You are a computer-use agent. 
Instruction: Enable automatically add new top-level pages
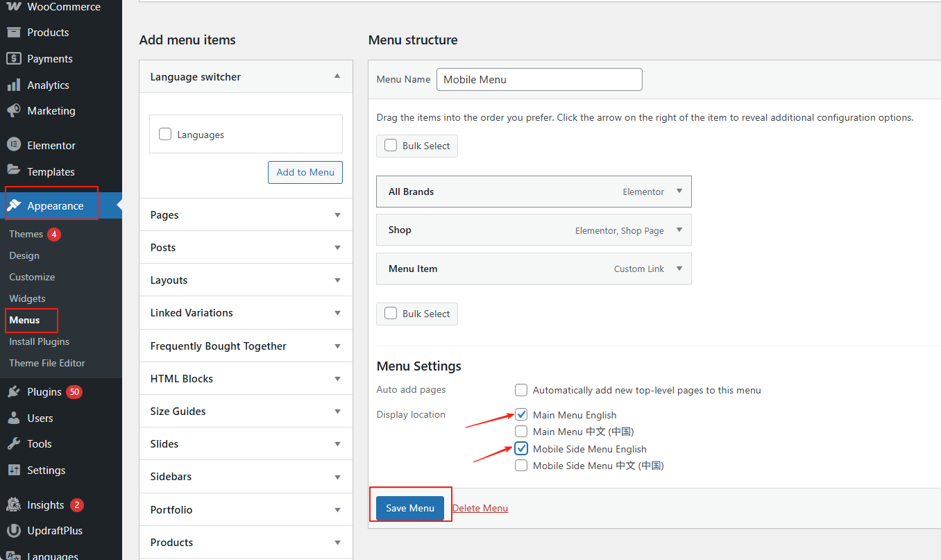[521, 390]
